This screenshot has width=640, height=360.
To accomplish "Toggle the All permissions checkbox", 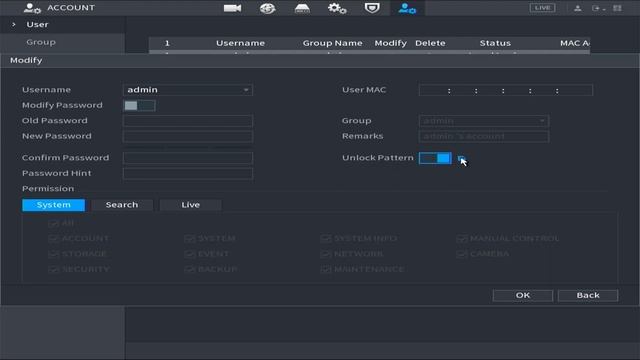I will pyautogui.click(x=53, y=223).
